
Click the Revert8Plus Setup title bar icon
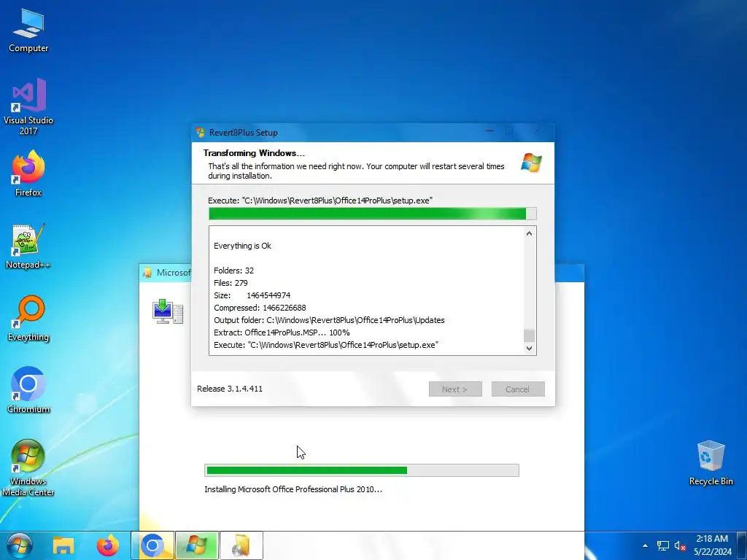pos(201,133)
